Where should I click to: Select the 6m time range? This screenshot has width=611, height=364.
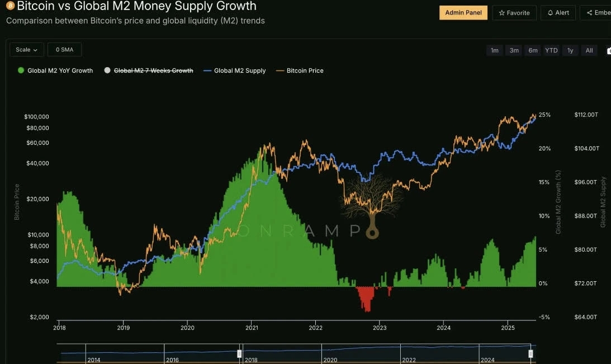coord(533,50)
